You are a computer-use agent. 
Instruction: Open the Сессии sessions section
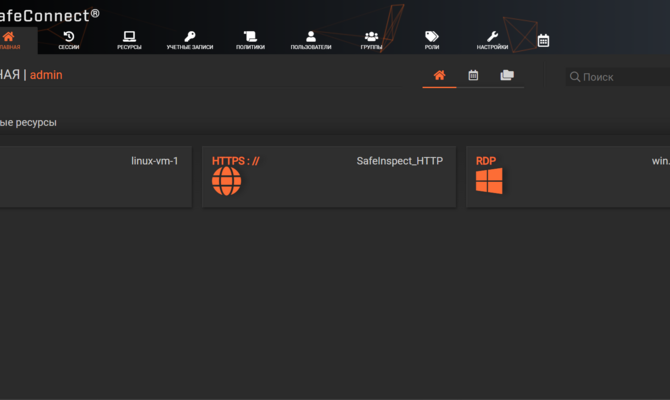point(69,40)
